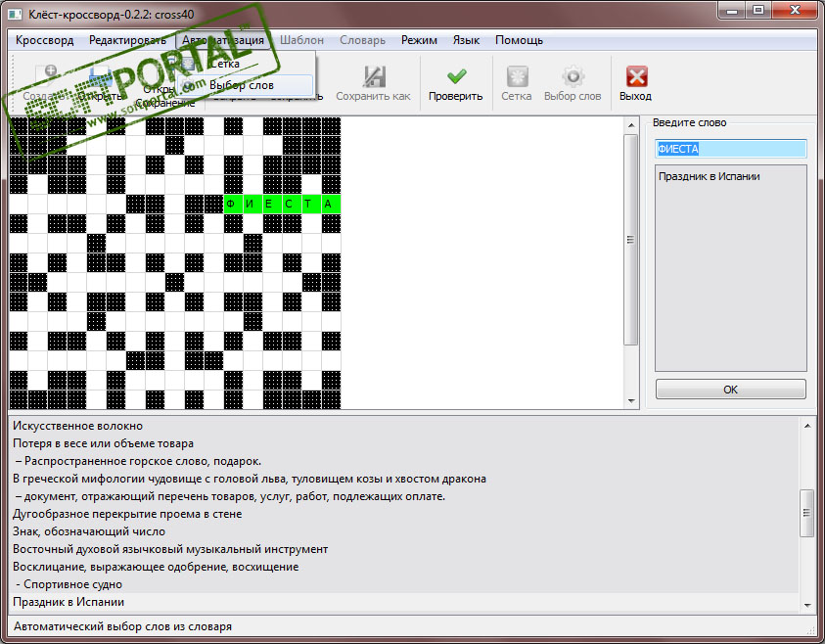Click the OK button

click(x=730, y=390)
